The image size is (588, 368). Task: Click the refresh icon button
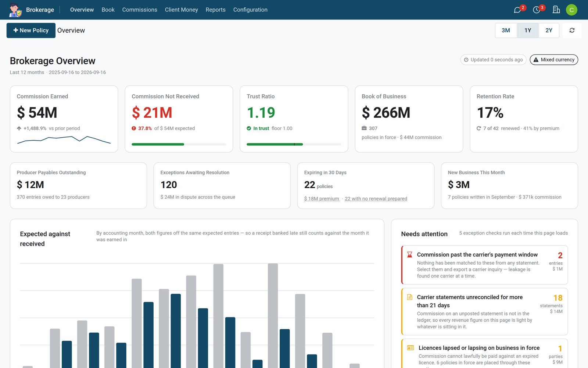coord(572,30)
